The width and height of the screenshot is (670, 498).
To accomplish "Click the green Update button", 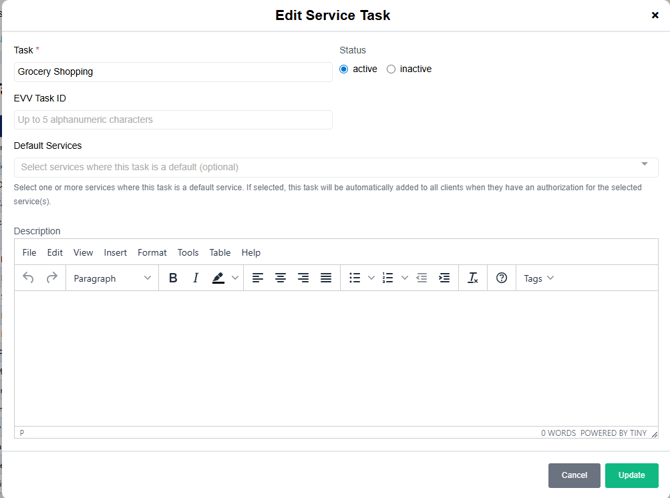I will (631, 475).
